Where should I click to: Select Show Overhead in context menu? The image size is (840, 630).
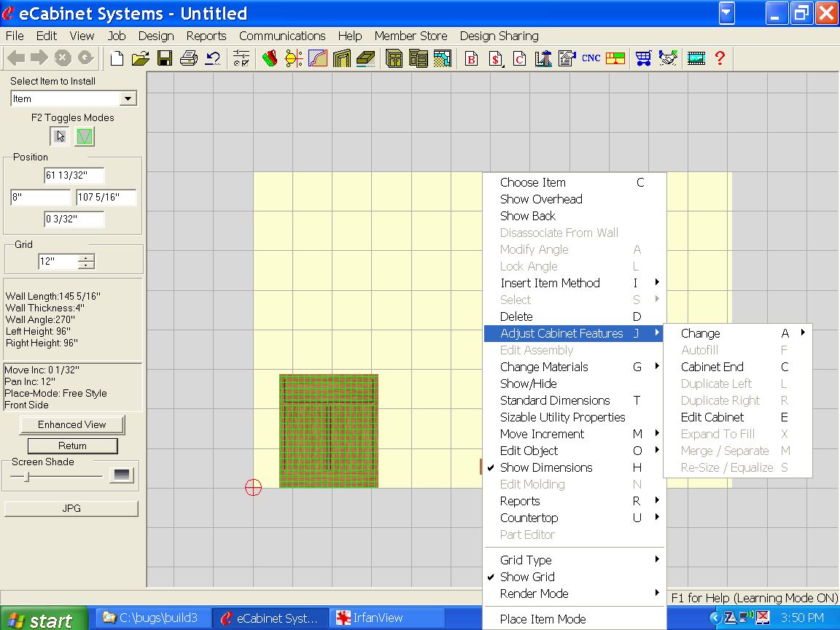pos(575,199)
